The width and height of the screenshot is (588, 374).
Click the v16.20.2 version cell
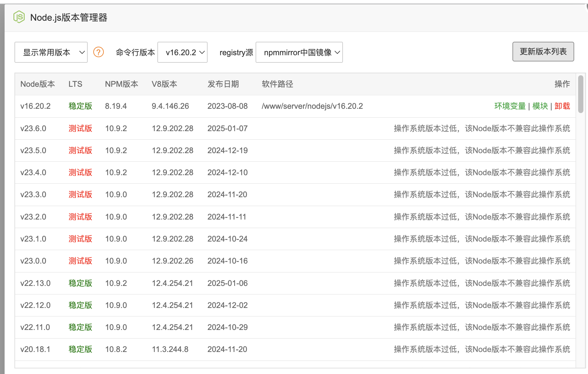(35, 106)
